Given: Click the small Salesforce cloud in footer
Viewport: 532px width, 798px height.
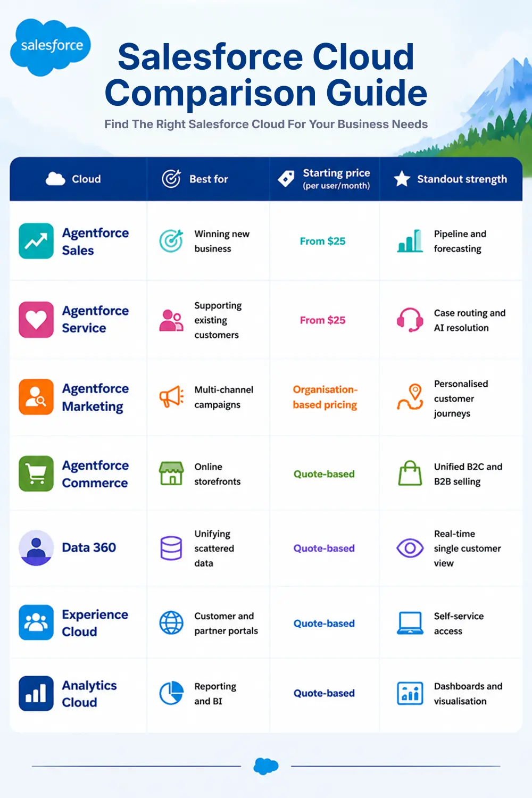Looking at the screenshot, I should [x=266, y=766].
